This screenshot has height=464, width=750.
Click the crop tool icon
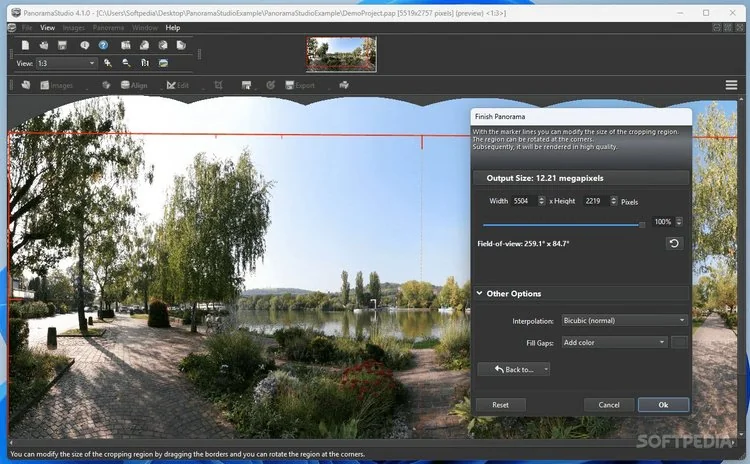coord(219,85)
